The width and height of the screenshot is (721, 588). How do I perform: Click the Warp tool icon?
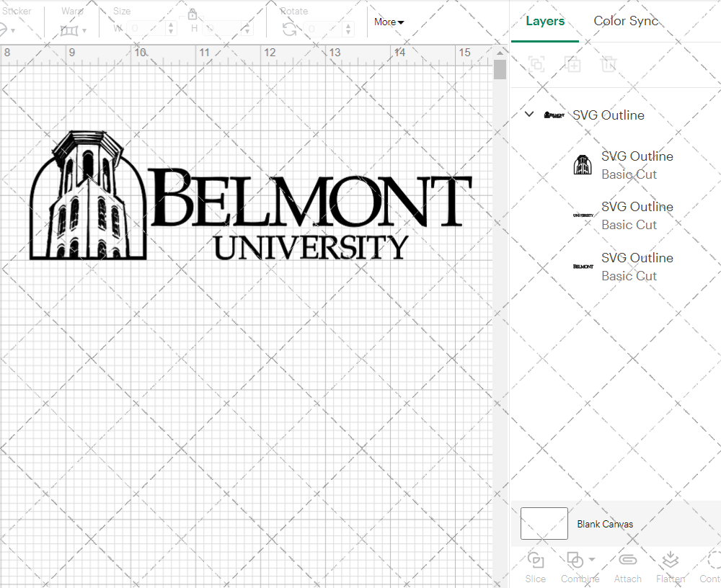tap(70, 29)
